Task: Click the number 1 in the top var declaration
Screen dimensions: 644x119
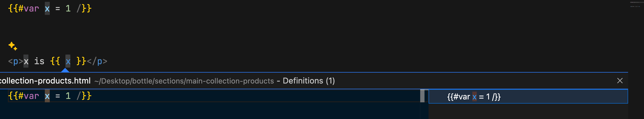Action: coord(68,9)
